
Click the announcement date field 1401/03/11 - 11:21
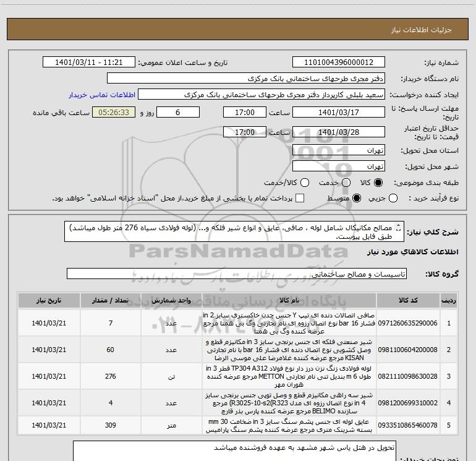pos(89,62)
